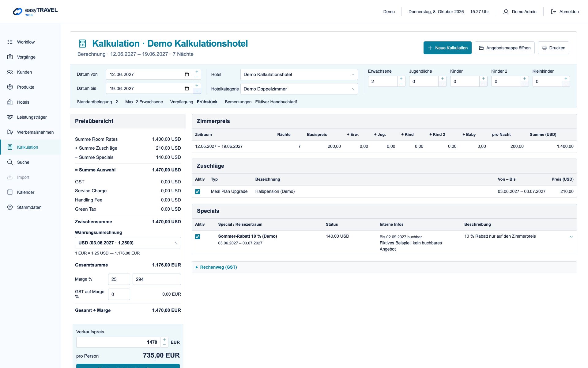This screenshot has width=588, height=368.
Task: Increase Erwachsene count with plus
Action: pyautogui.click(x=401, y=79)
